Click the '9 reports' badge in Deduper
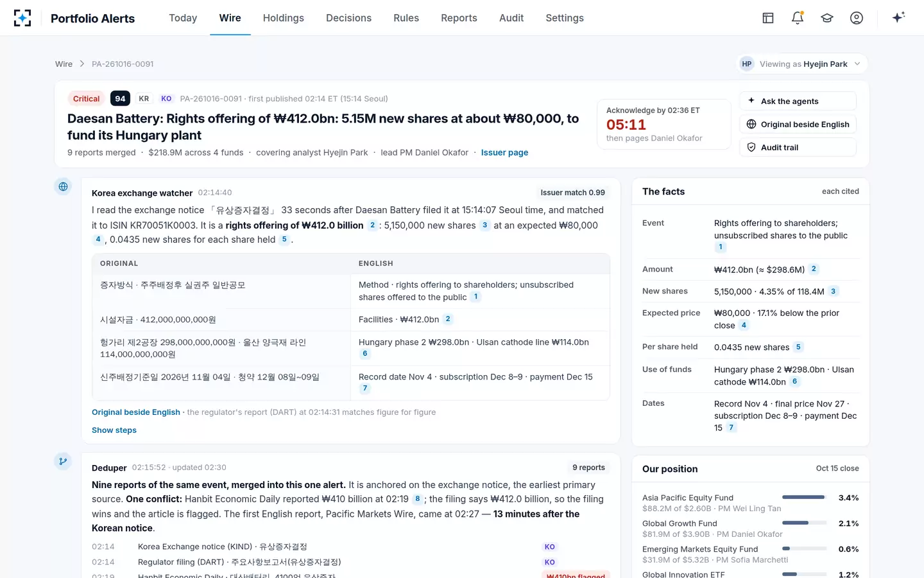 tap(588, 468)
